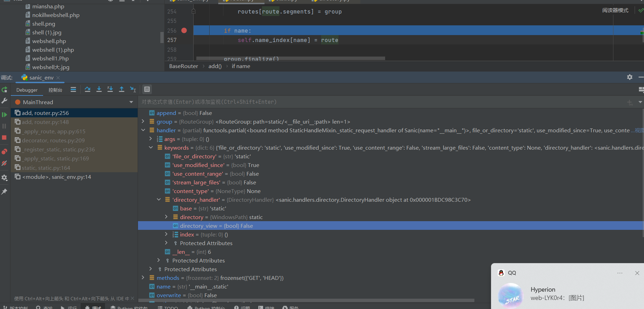Toggle Mute Breakpoints
Screen dimensions: 644x309
(4, 163)
